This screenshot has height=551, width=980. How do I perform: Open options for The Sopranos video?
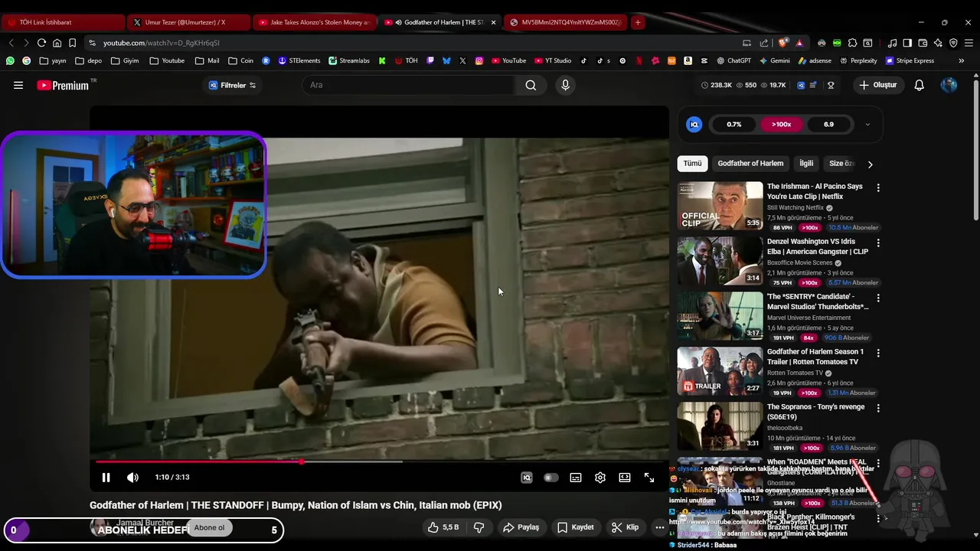click(x=878, y=408)
